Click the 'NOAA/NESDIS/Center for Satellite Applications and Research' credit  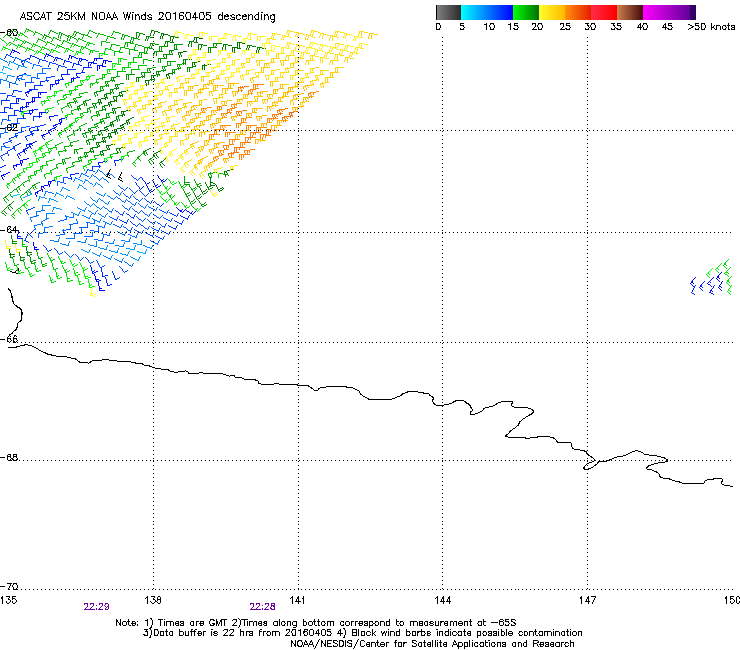click(432, 644)
